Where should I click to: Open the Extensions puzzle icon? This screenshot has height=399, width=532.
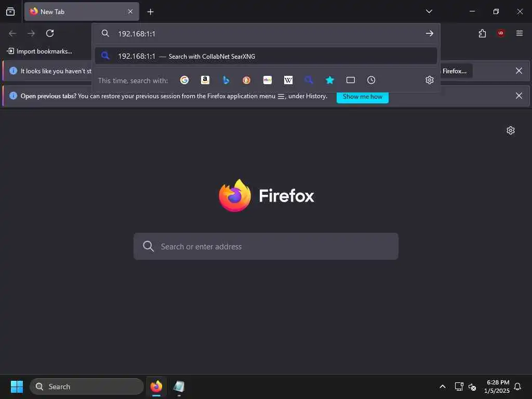coord(482,33)
